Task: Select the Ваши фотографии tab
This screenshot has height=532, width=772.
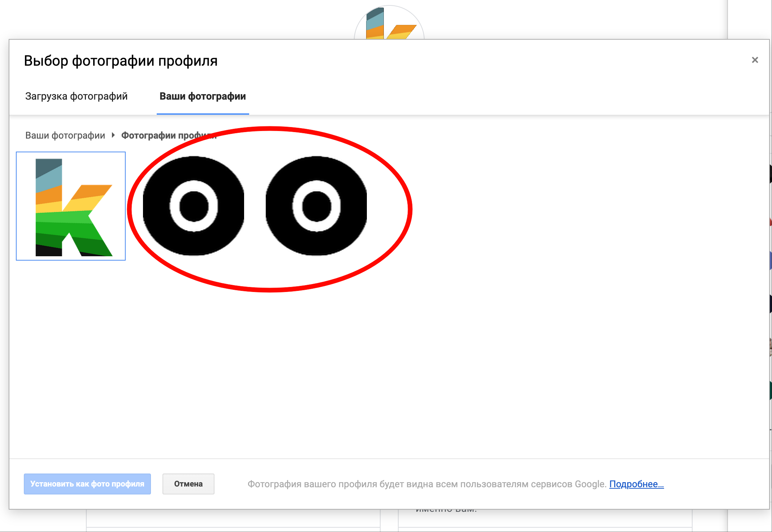Action: click(x=203, y=96)
